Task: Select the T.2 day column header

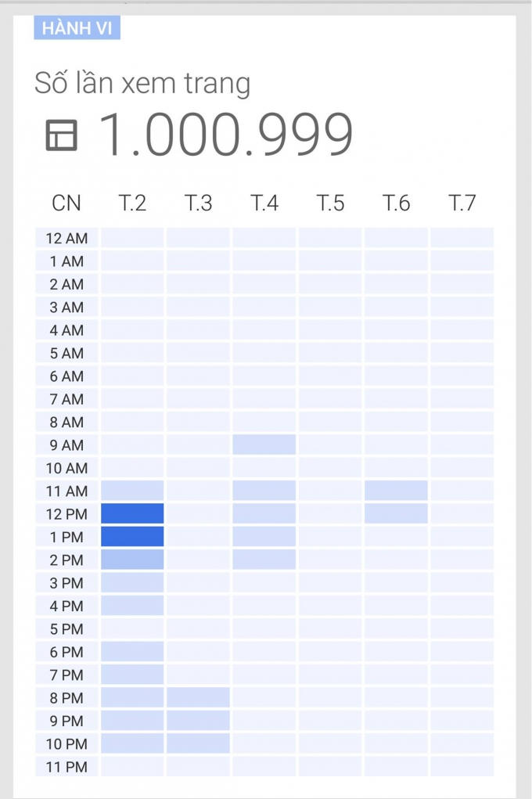Action: pyautogui.click(x=132, y=203)
